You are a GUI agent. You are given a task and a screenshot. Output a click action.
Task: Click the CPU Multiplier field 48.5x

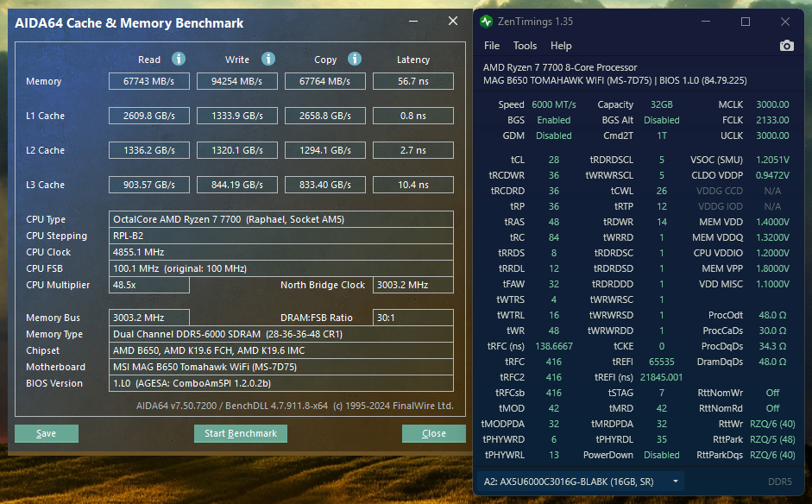coord(149,285)
